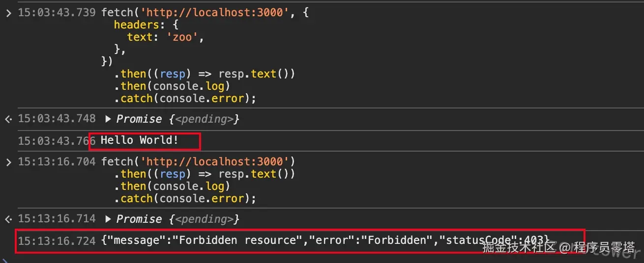Screen dimensions: 644x263
Task: Click the 15:13:16.704 timestamp
Action: (x=57, y=162)
